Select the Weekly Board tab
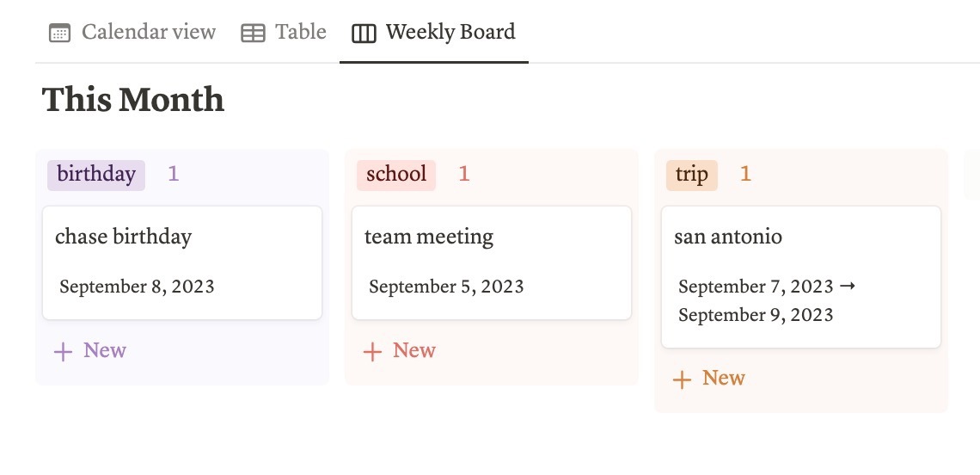This screenshot has height=475, width=980. pos(434,32)
